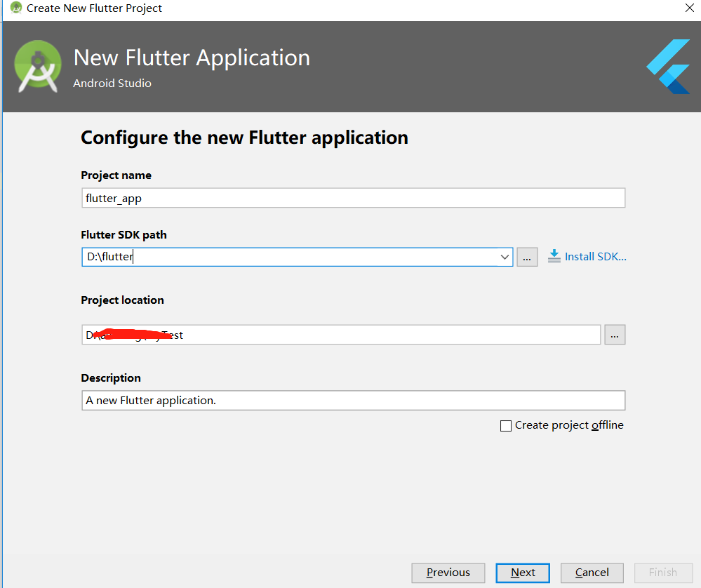This screenshot has height=588, width=701.
Task: Open the Install SDK... link
Action: pos(596,257)
